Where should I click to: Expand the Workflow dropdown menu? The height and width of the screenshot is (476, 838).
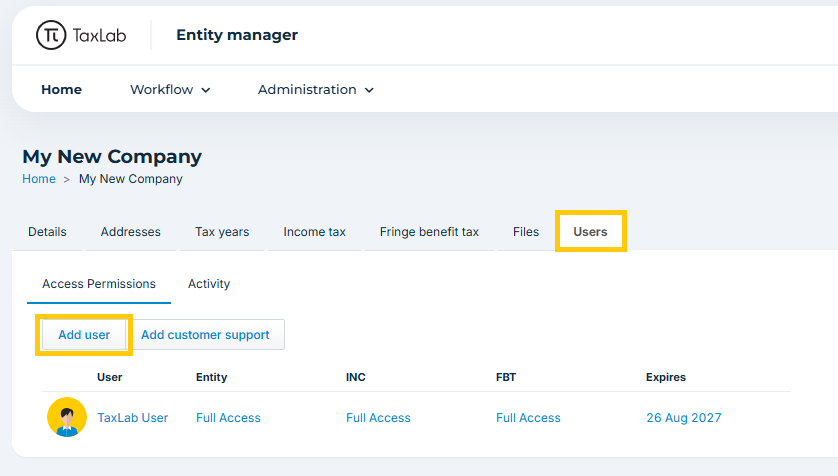pyautogui.click(x=170, y=90)
